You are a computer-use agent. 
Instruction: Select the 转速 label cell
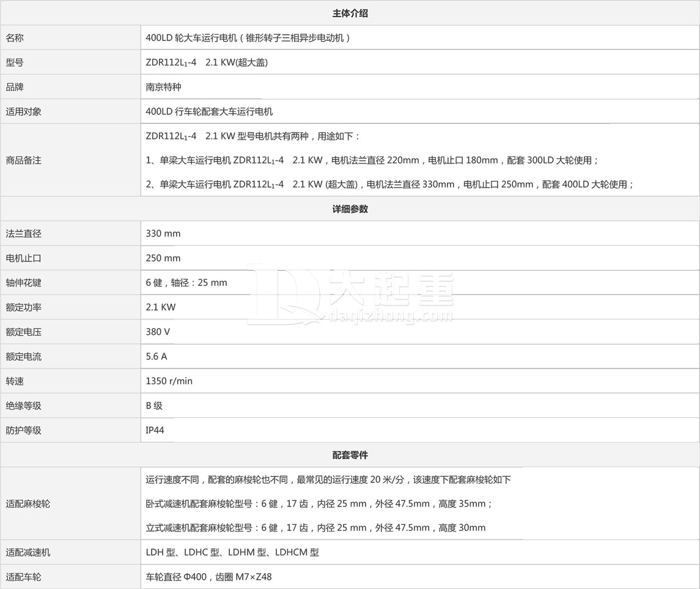point(70,381)
